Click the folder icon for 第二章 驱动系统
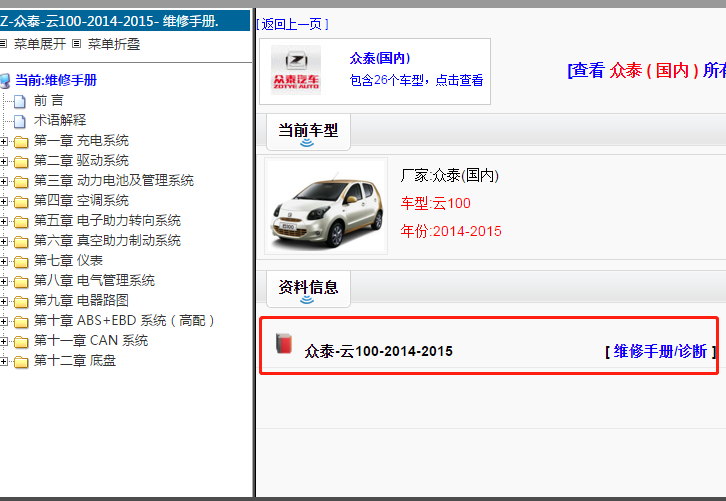 click(x=21, y=161)
